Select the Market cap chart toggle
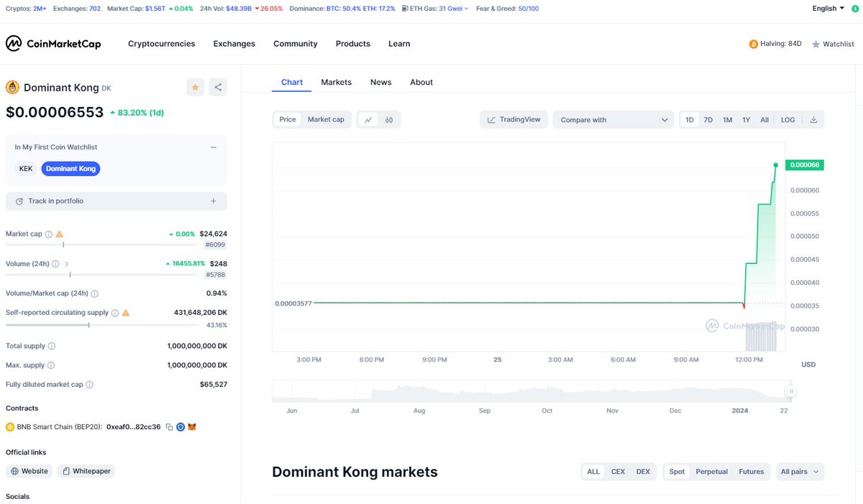Image resolution: width=863 pixels, height=504 pixels. tap(326, 120)
